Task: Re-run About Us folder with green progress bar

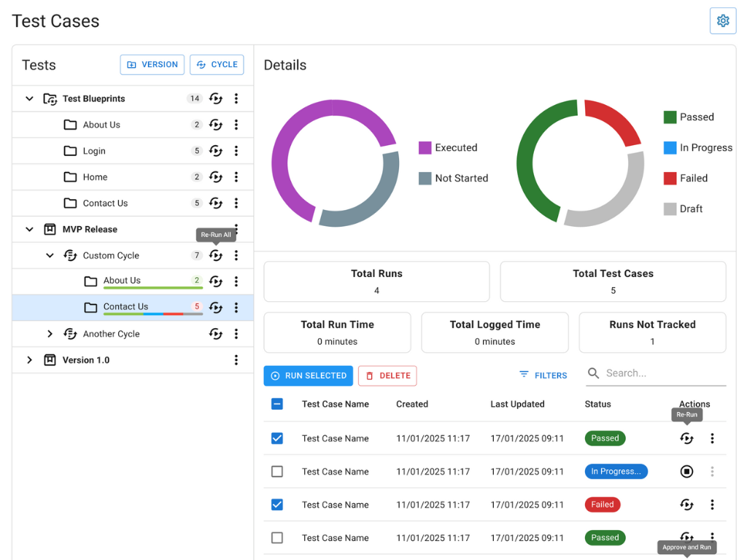Action: (x=216, y=281)
